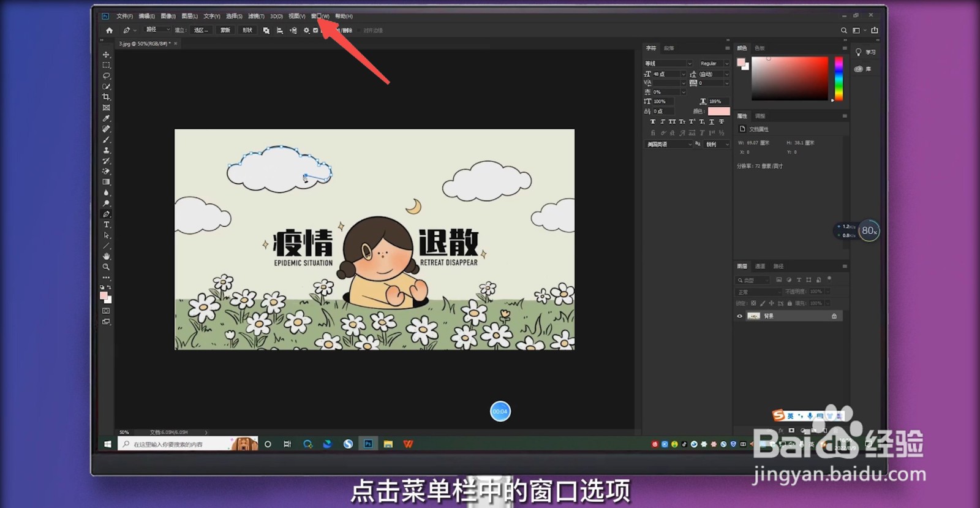Open the font size dropdown 48点
980x508 pixels.
669,74
